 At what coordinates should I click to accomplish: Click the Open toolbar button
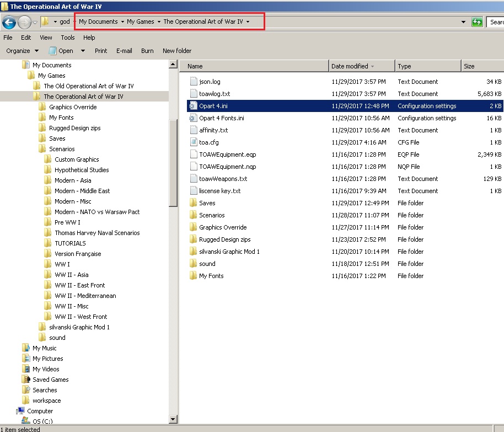pos(61,51)
